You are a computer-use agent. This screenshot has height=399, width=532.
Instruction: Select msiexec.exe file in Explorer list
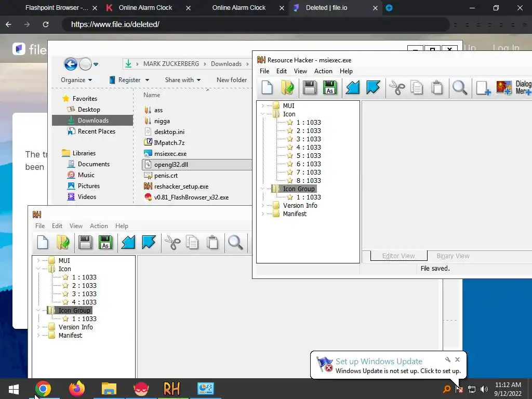click(170, 154)
